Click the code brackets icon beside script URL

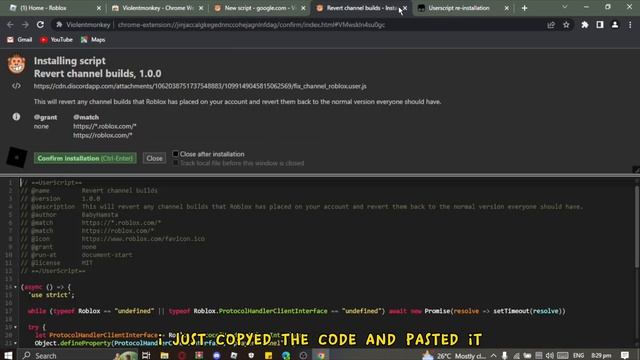click(16, 86)
